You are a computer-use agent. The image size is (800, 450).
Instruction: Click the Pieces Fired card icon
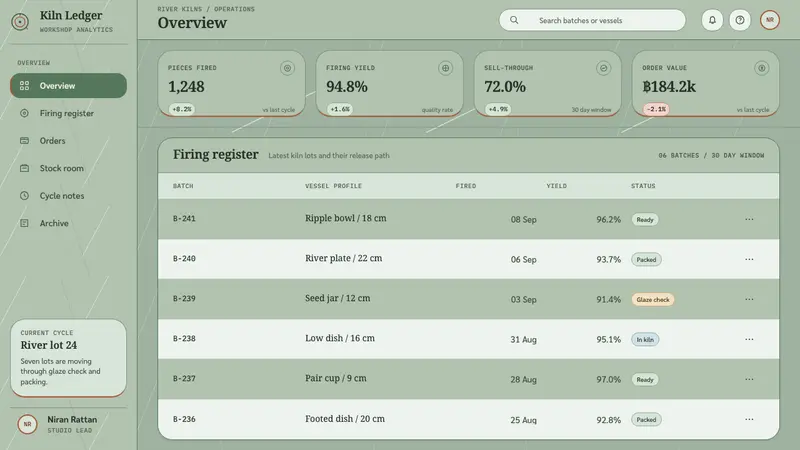click(x=287, y=68)
